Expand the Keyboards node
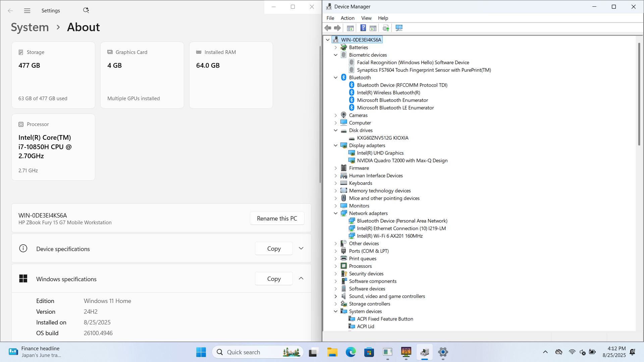This screenshot has width=644, height=362. click(336, 183)
